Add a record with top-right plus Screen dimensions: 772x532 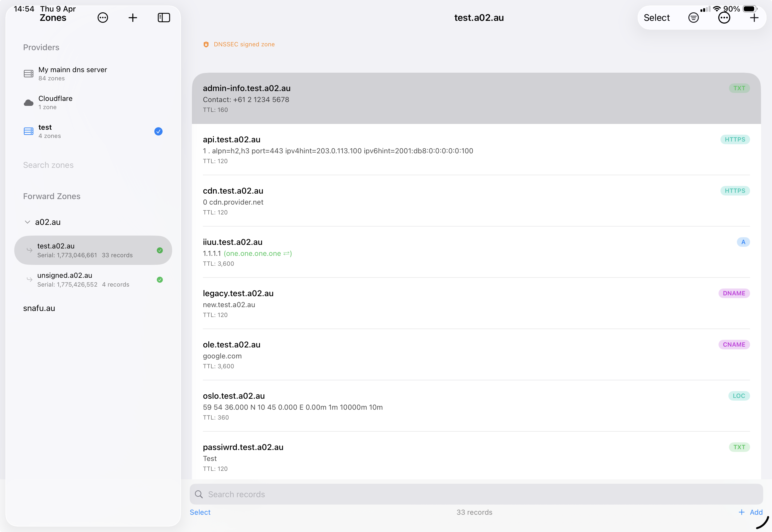[x=754, y=18]
